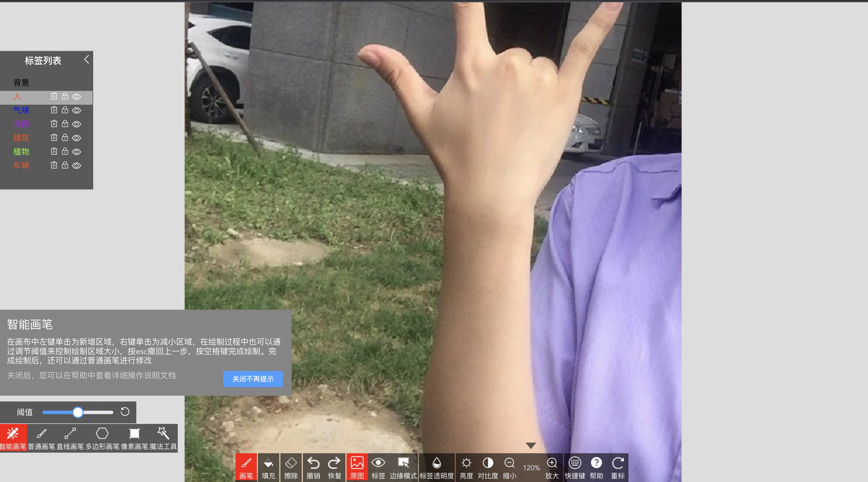
Task: Click 关闭不再提示 button
Action: (253, 379)
